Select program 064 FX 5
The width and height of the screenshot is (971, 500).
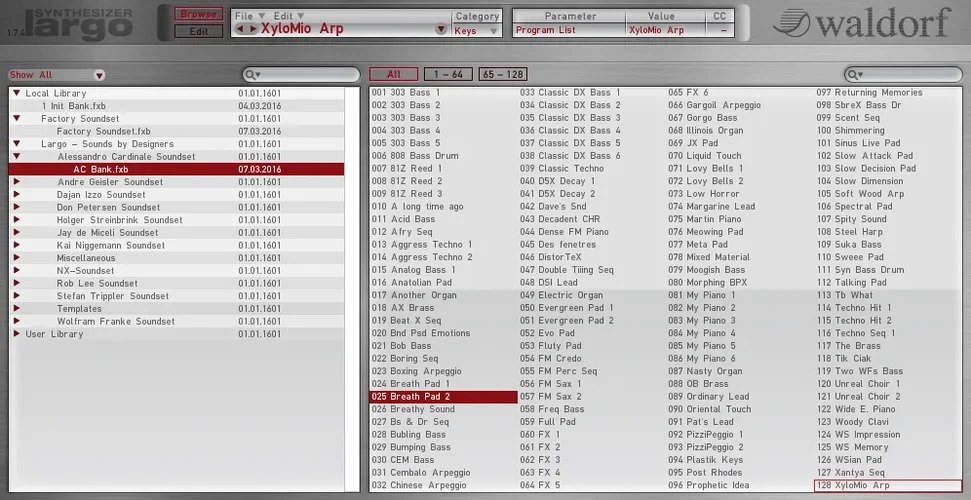click(592, 485)
